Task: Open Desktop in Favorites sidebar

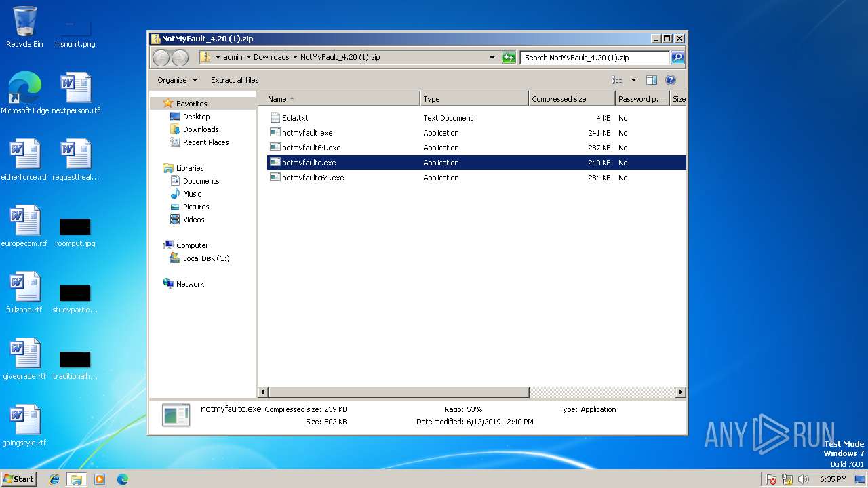Action: (x=196, y=117)
